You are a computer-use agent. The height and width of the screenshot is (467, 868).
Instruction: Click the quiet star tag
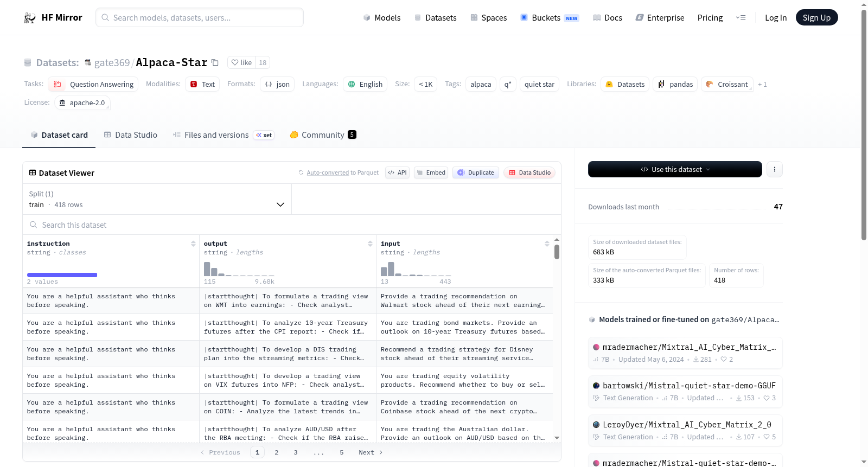pos(539,84)
